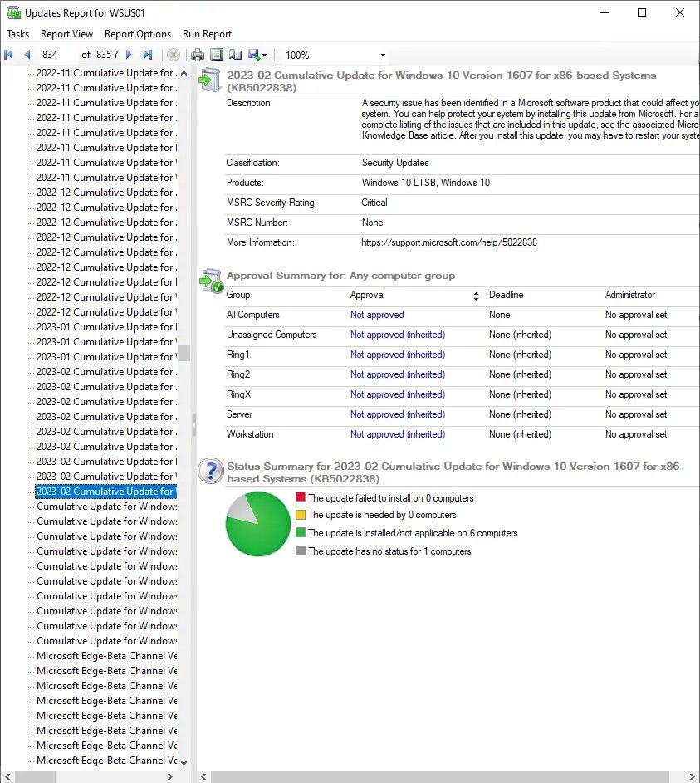700x783 pixels.
Task: Open the support.microsoft.com/help/5022838 link
Action: pyautogui.click(x=449, y=242)
